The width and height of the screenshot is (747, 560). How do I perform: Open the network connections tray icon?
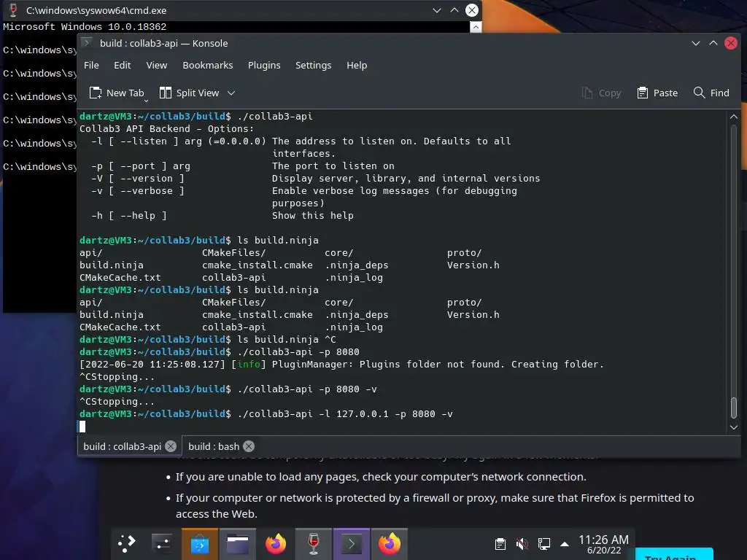[x=543, y=544]
